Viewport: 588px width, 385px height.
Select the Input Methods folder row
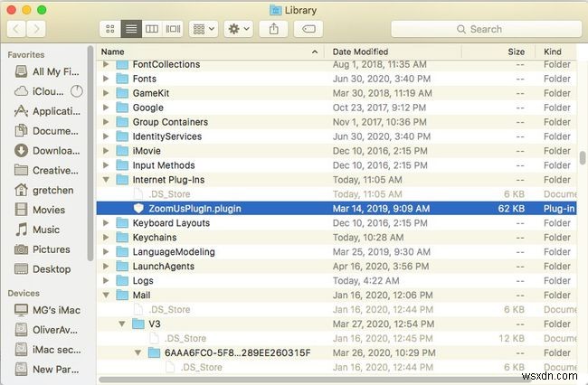coord(337,165)
